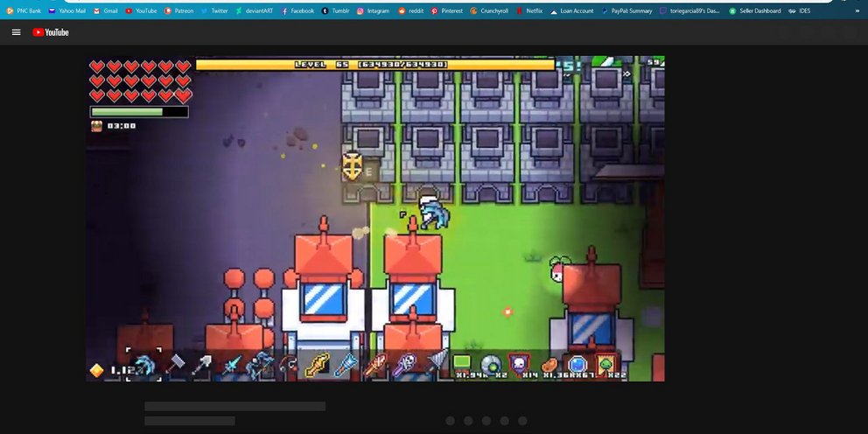Image resolution: width=868 pixels, height=434 pixels.
Task: Select the green land tile item in hotbar
Action: 462,362
